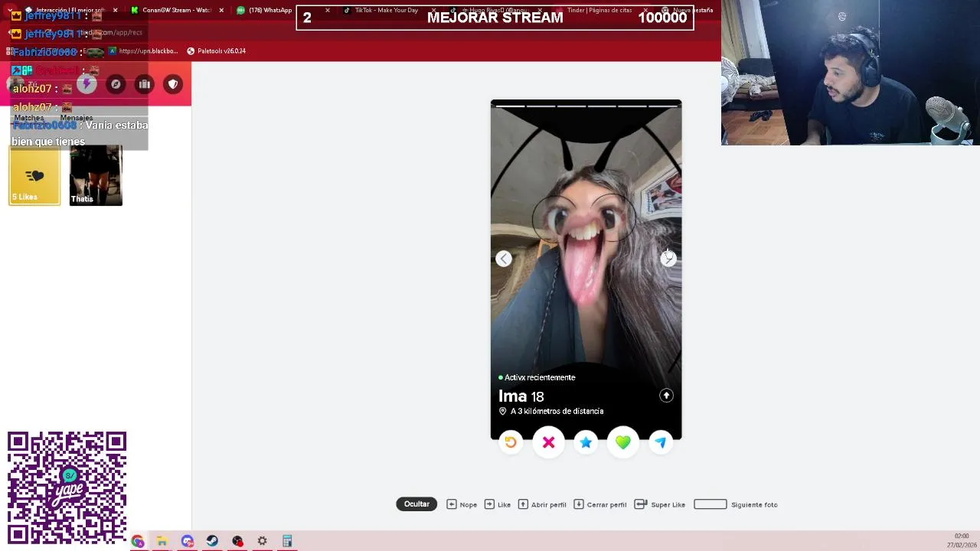Hide the keyboard shortcuts with Ocultar

coord(416,504)
